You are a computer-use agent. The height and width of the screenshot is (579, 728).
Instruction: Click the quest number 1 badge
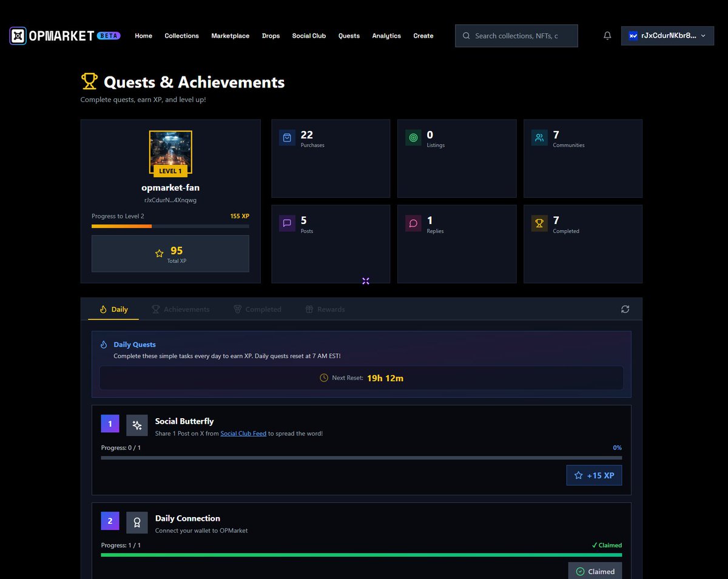[x=110, y=424]
